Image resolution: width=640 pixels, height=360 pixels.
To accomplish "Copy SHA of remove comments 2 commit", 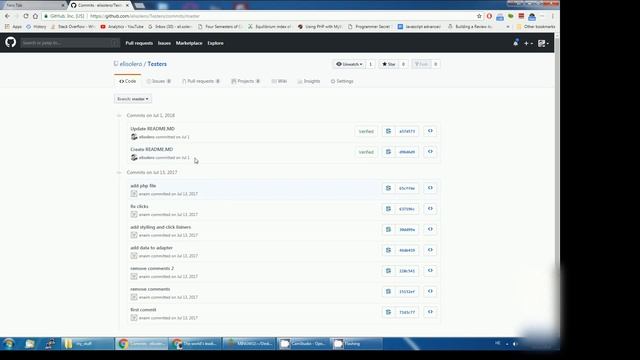I will [388, 271].
